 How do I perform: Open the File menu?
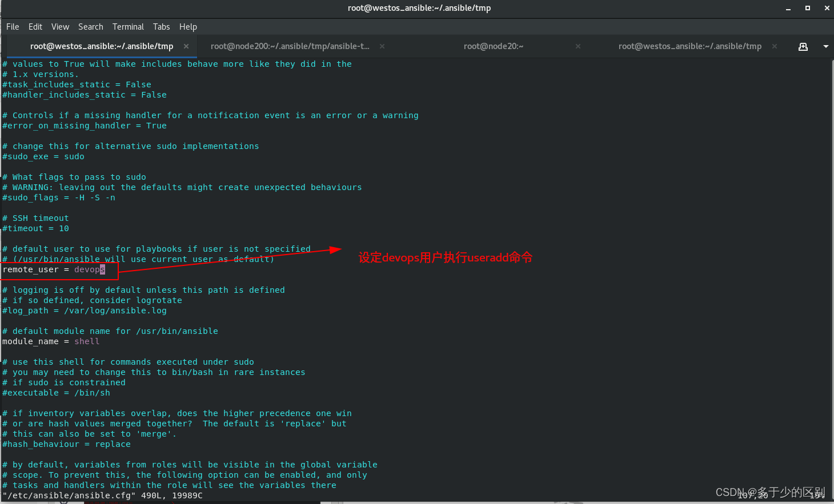[13, 27]
